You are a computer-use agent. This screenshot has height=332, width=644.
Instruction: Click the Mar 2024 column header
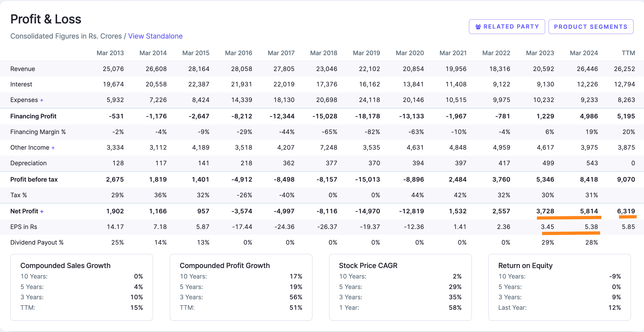[584, 53]
